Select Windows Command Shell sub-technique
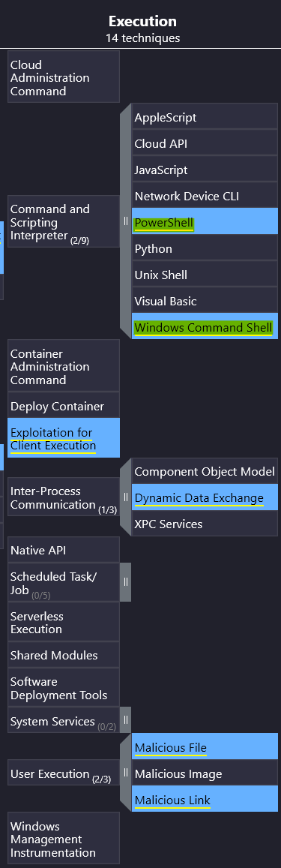 (205, 326)
